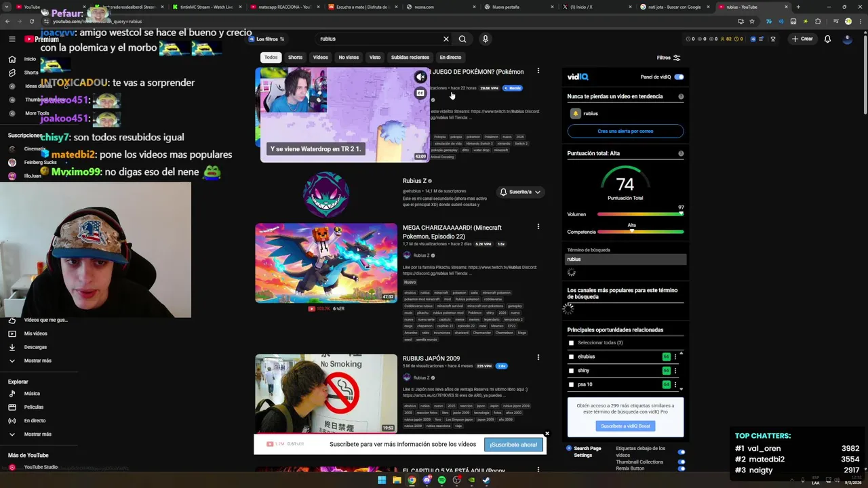868x488 pixels.
Task: Click the Remix button on first video
Action: pyautogui.click(x=513, y=88)
